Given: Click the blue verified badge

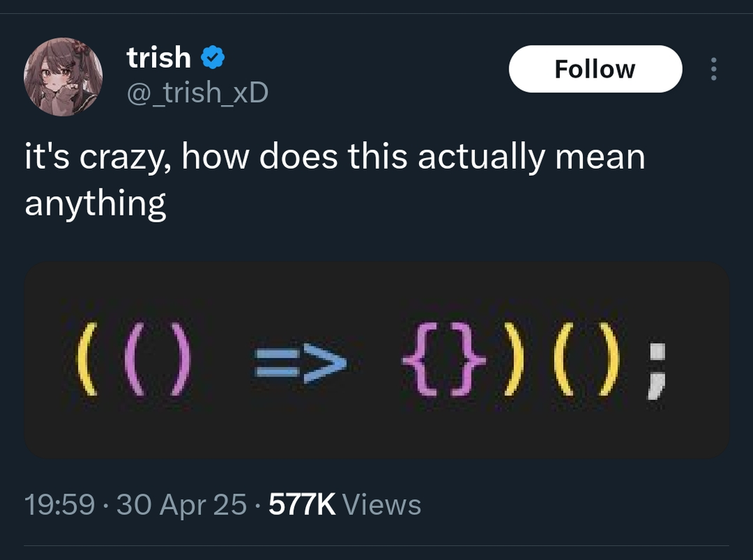Looking at the screenshot, I should [213, 58].
